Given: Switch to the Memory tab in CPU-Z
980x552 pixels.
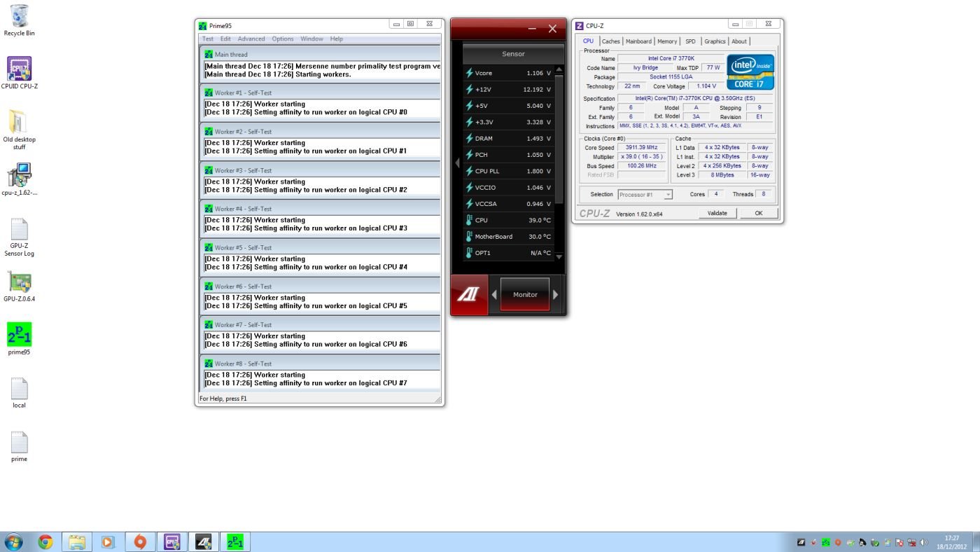Looking at the screenshot, I should click(667, 41).
